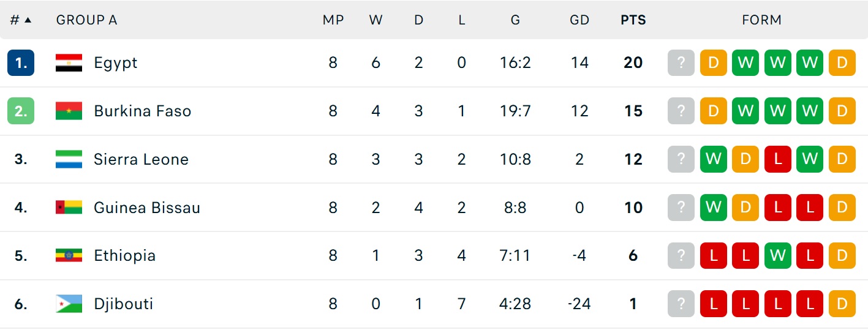Open the Burkina Faso team link
The image size is (868, 330).
pyautogui.click(x=143, y=111)
